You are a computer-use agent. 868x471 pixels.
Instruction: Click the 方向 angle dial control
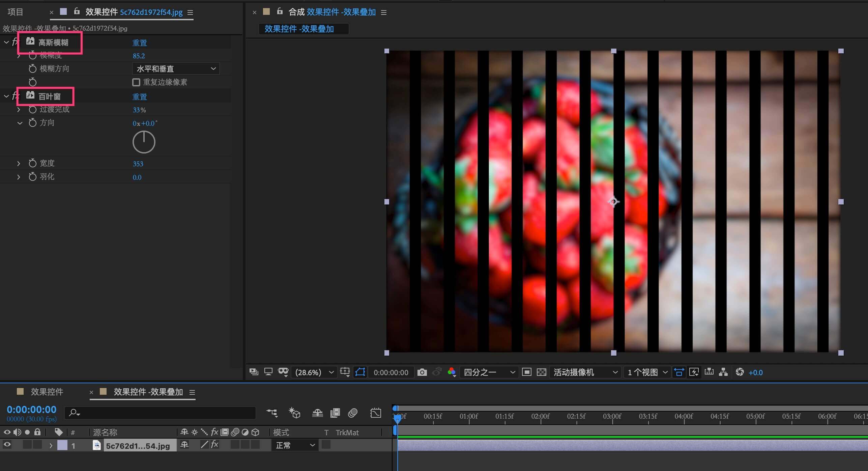pos(144,142)
